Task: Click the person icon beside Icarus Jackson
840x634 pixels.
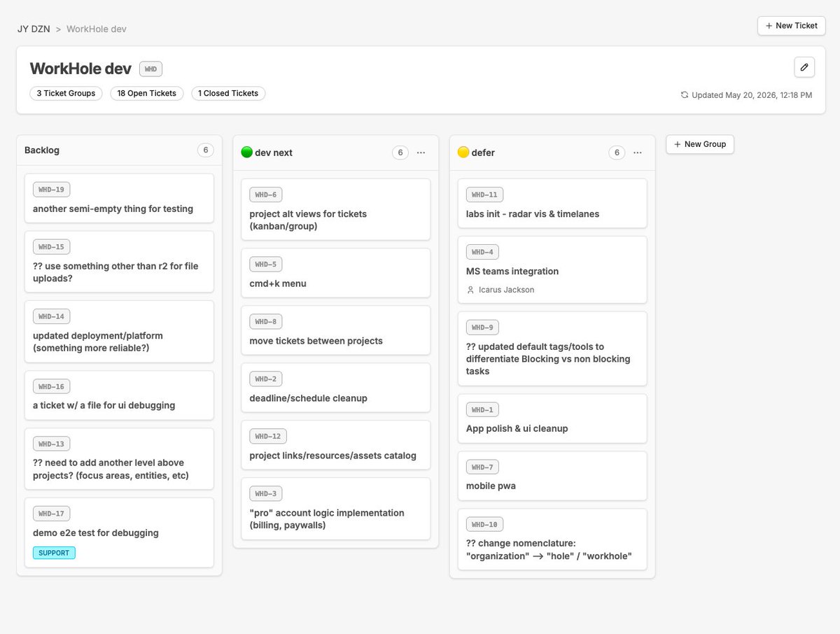Action: point(470,290)
